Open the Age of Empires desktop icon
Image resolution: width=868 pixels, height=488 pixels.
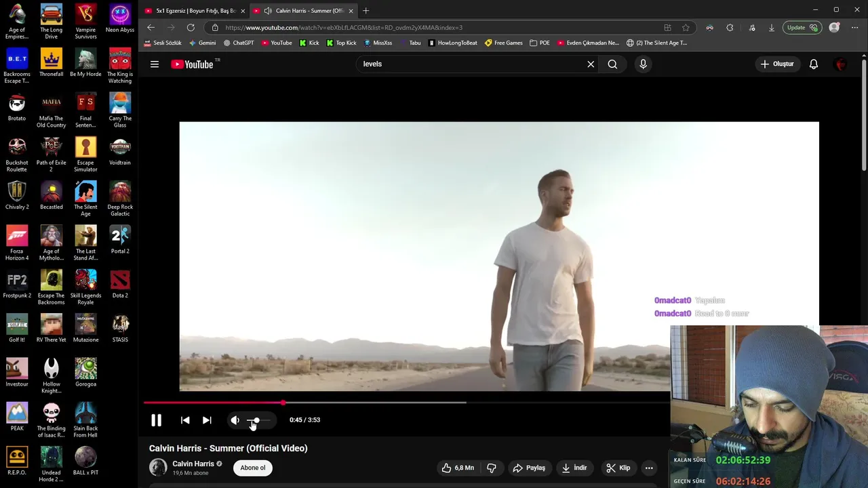point(17,22)
